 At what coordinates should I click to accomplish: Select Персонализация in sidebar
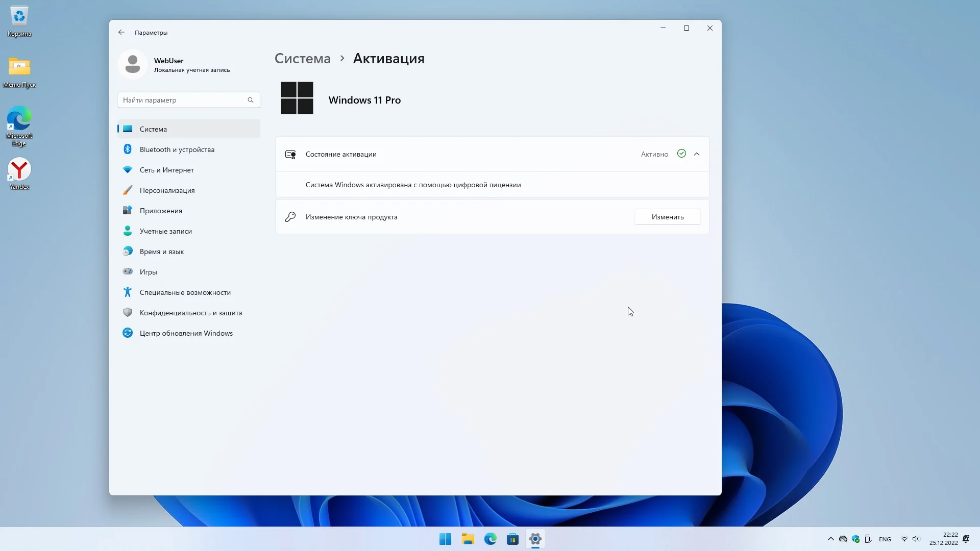coord(167,190)
